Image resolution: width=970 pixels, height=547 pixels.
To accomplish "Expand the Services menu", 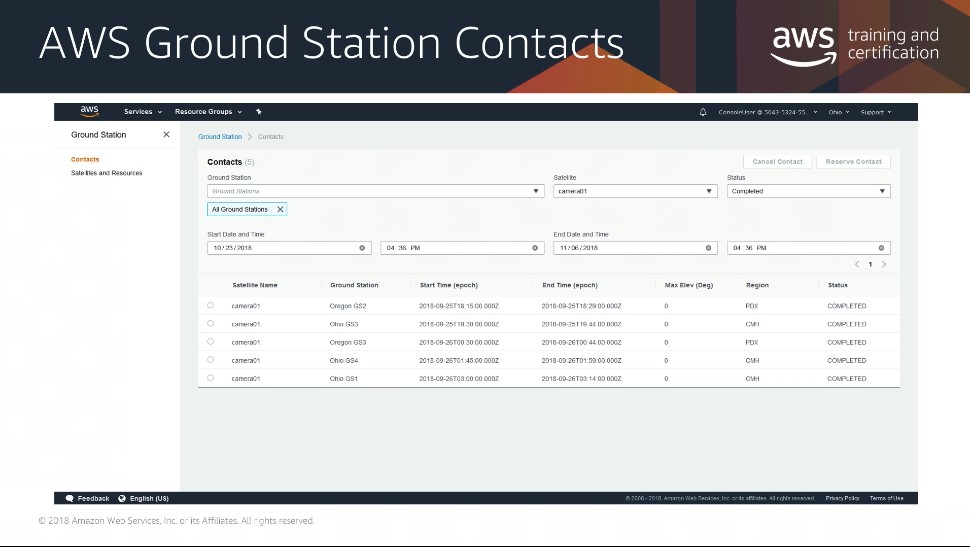I will [143, 112].
